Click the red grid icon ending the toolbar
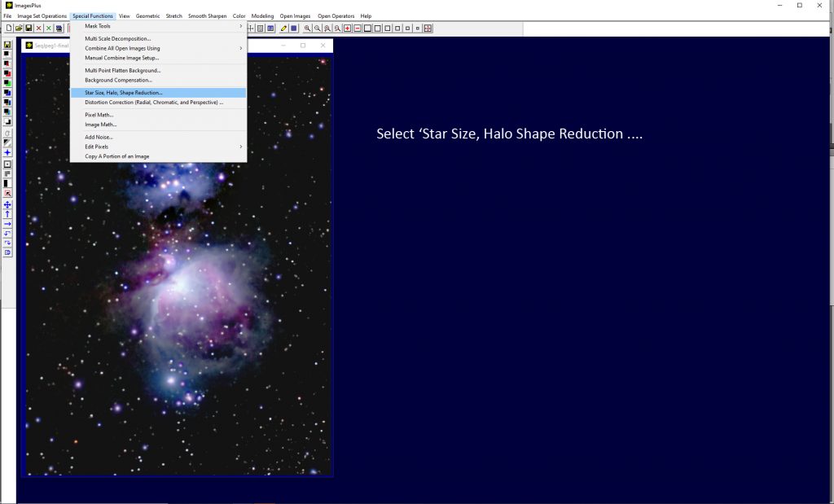This screenshot has width=834, height=504. pyautogui.click(x=428, y=28)
